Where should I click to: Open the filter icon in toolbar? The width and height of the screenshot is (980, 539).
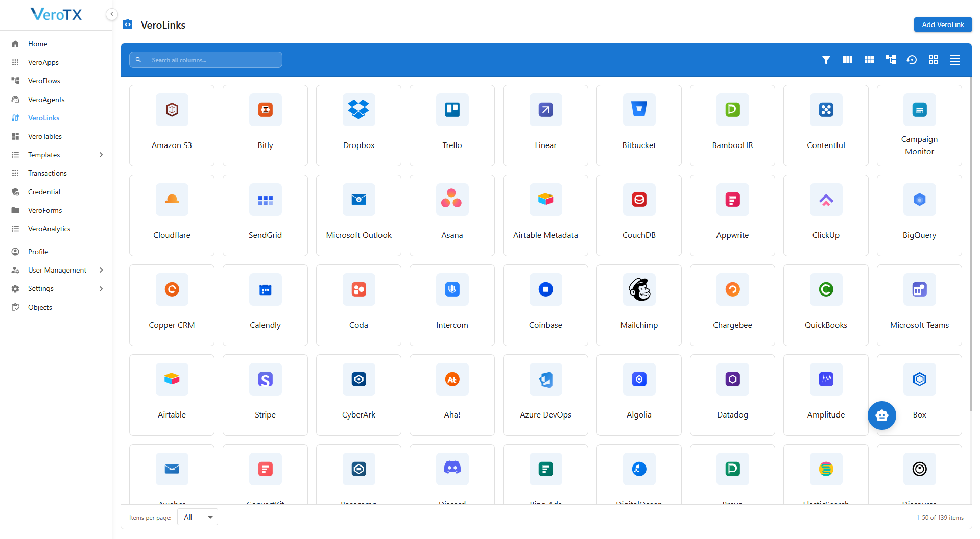[826, 60]
